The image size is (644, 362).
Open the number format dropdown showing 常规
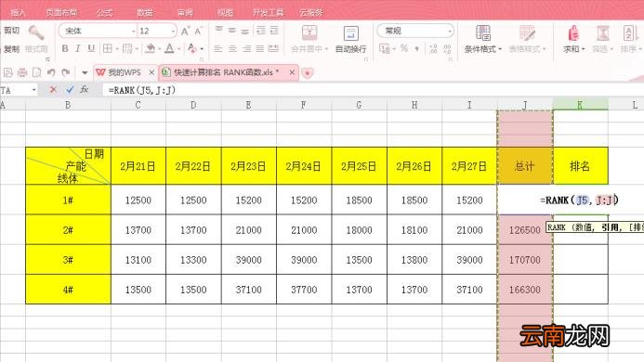[x=415, y=31]
